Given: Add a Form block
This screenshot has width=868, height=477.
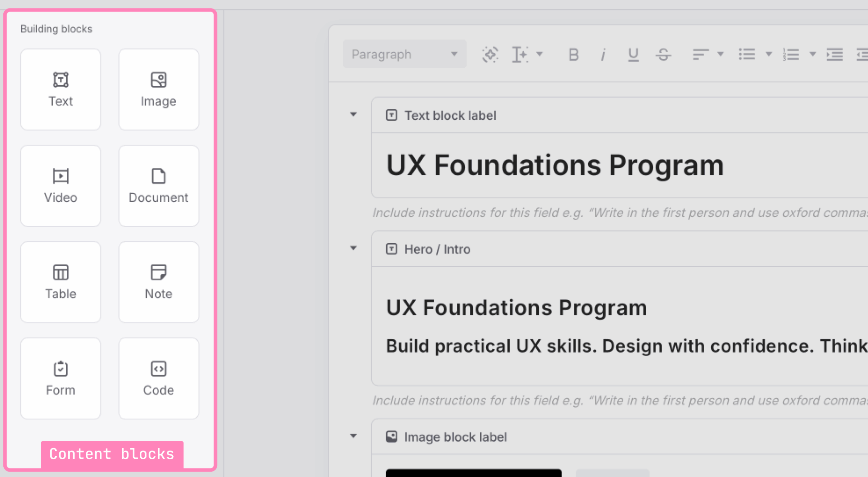Looking at the screenshot, I should coord(60,378).
